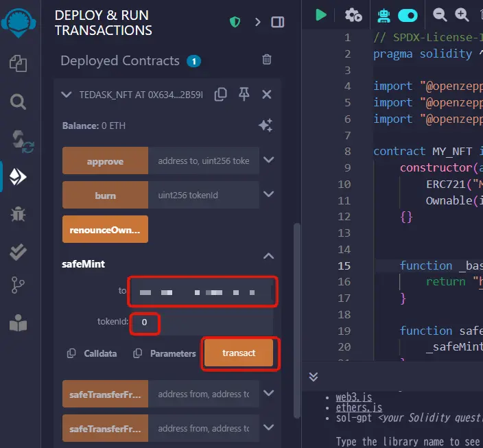Image resolution: width=483 pixels, height=448 pixels.
Task: Click line number 15 in editor
Action: [344, 266]
